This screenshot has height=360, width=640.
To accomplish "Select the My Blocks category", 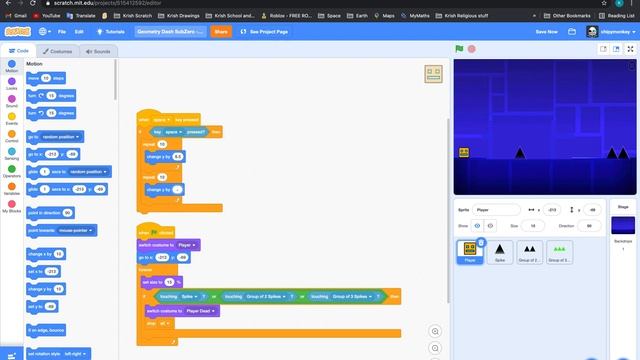I will 12,207.
